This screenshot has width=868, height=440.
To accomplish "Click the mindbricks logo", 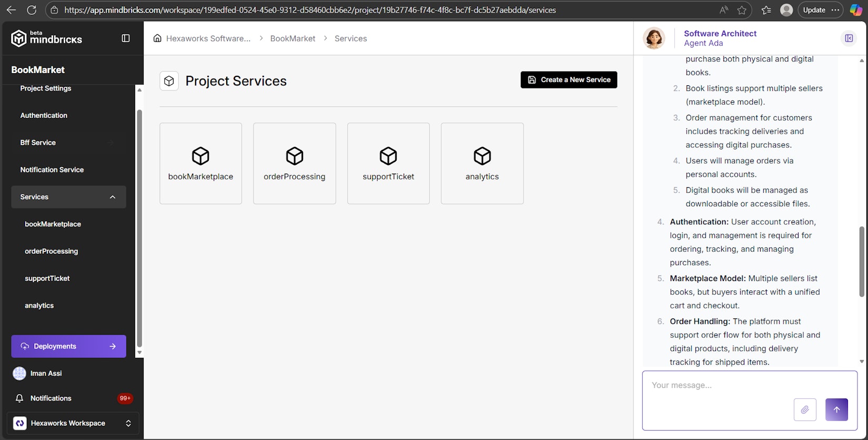I will [46, 38].
